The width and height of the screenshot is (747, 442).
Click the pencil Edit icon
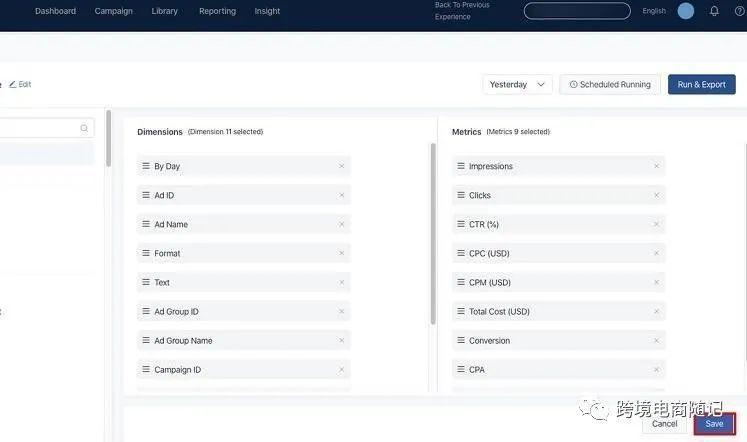coord(14,85)
